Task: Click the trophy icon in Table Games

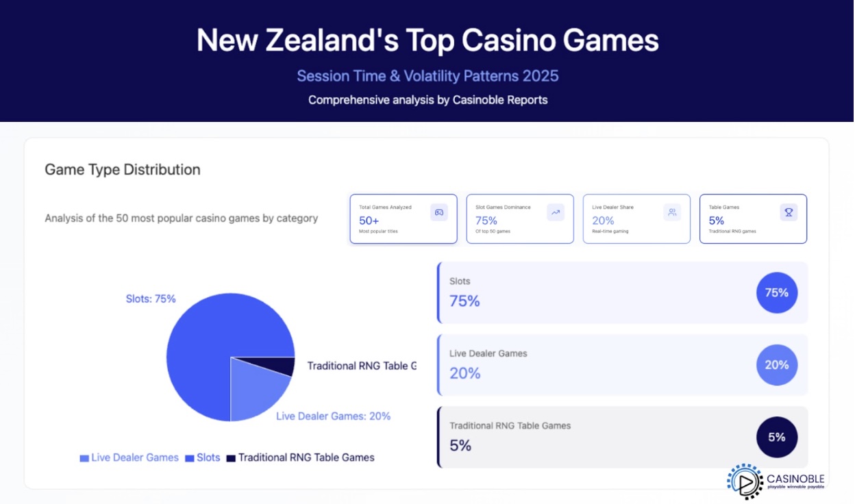Action: pyautogui.click(x=789, y=212)
